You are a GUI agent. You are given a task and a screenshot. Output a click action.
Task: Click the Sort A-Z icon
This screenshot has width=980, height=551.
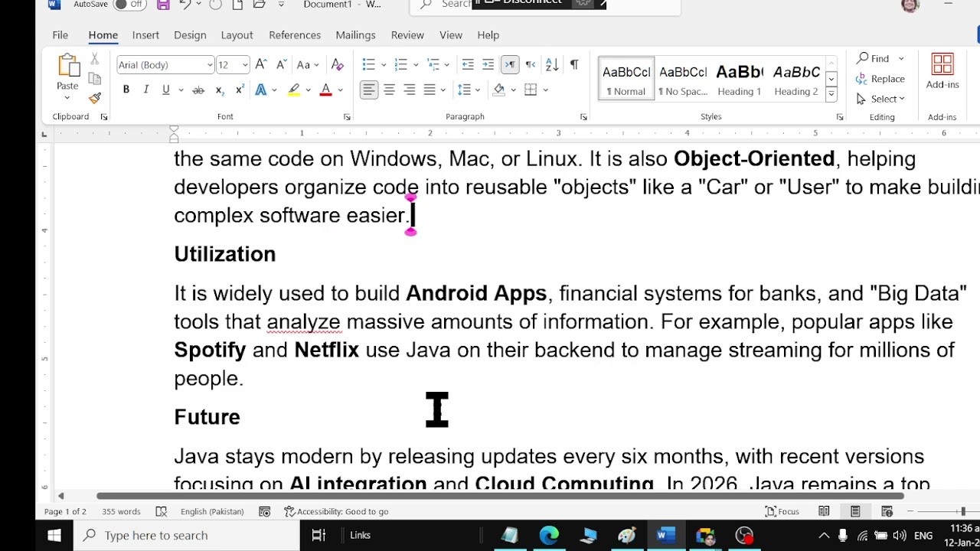[552, 65]
